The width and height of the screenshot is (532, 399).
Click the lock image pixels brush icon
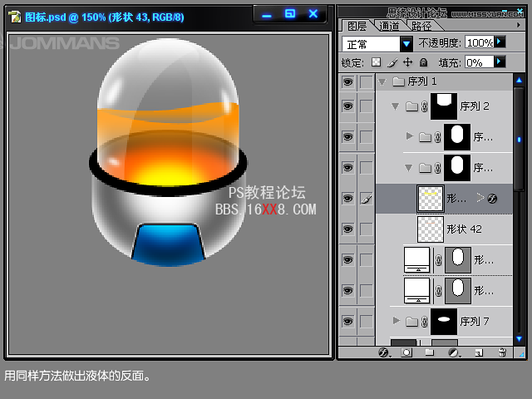click(x=392, y=62)
